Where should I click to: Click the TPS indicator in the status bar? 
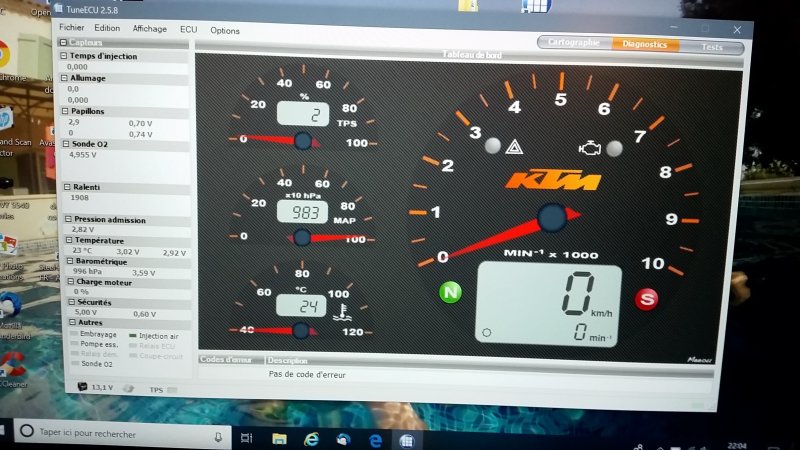(172, 390)
